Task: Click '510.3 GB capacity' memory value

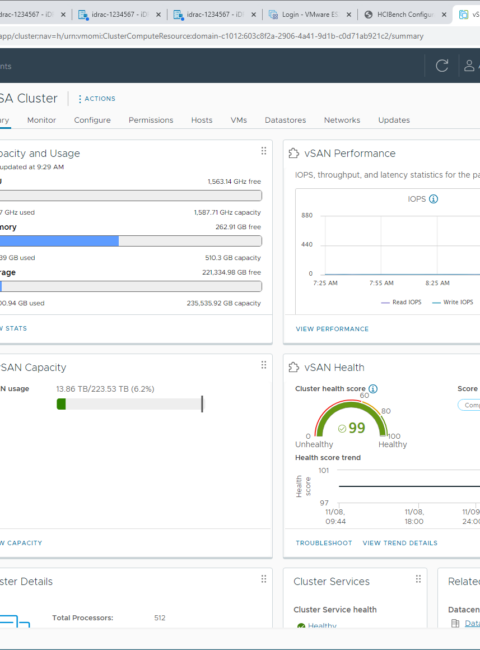Action: [x=233, y=257]
